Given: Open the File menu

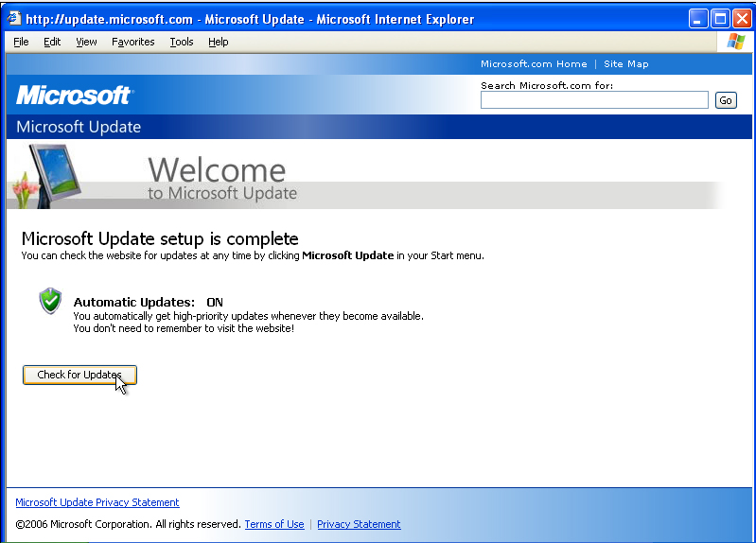Looking at the screenshot, I should point(21,42).
